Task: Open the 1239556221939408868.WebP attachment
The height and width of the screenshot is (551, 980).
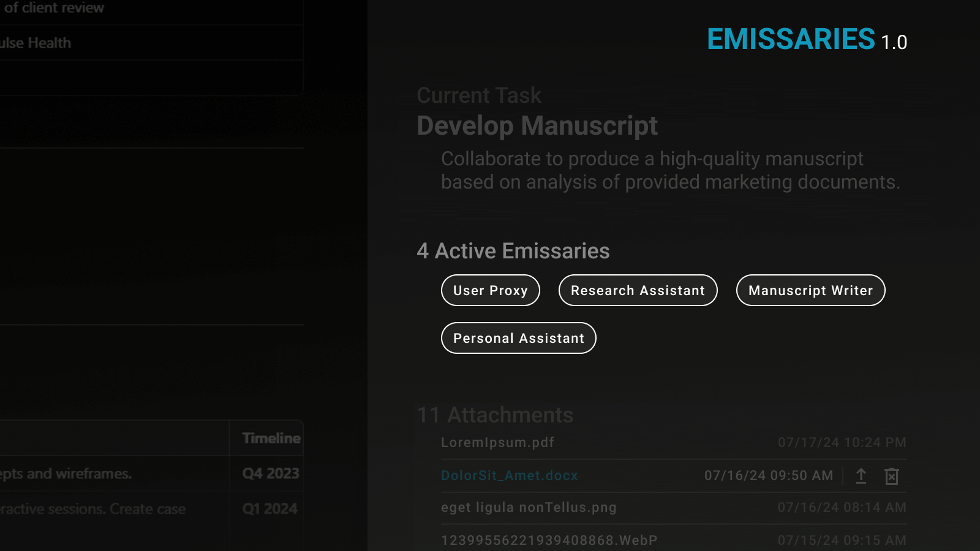Action: point(549,540)
